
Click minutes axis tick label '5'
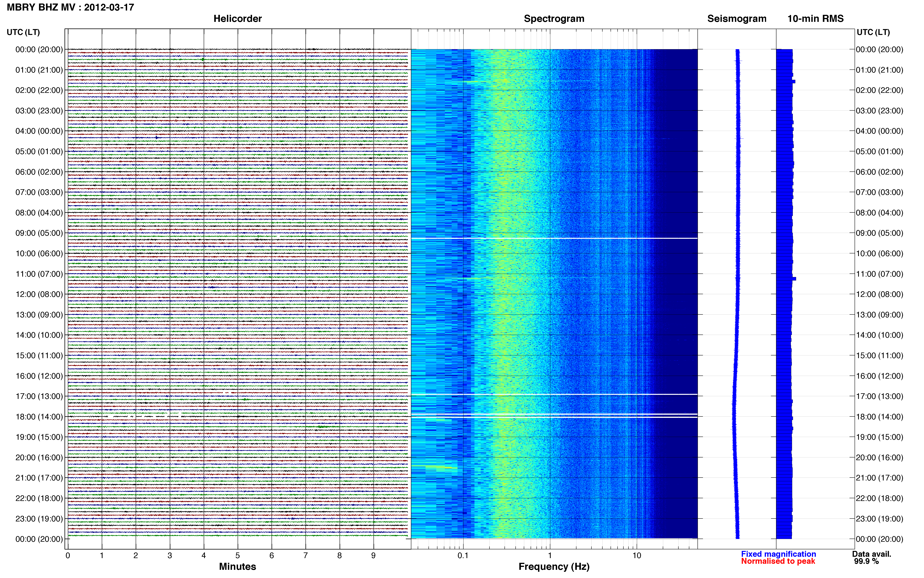click(238, 556)
